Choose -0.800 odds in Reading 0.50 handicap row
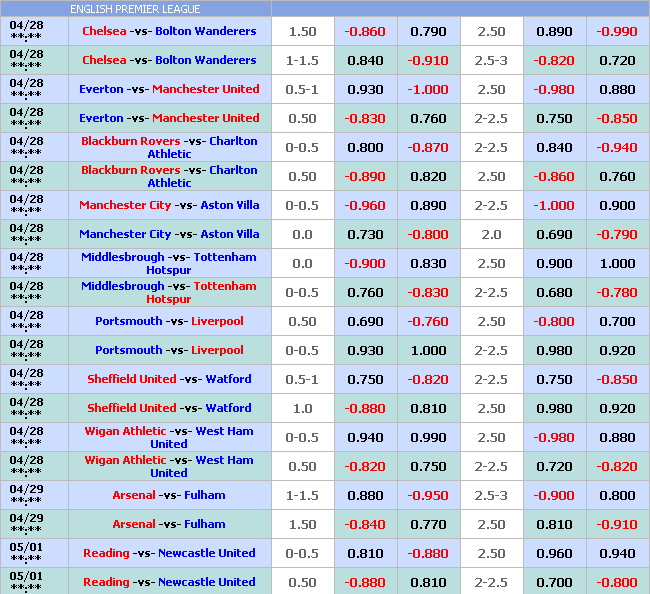 coord(617,583)
